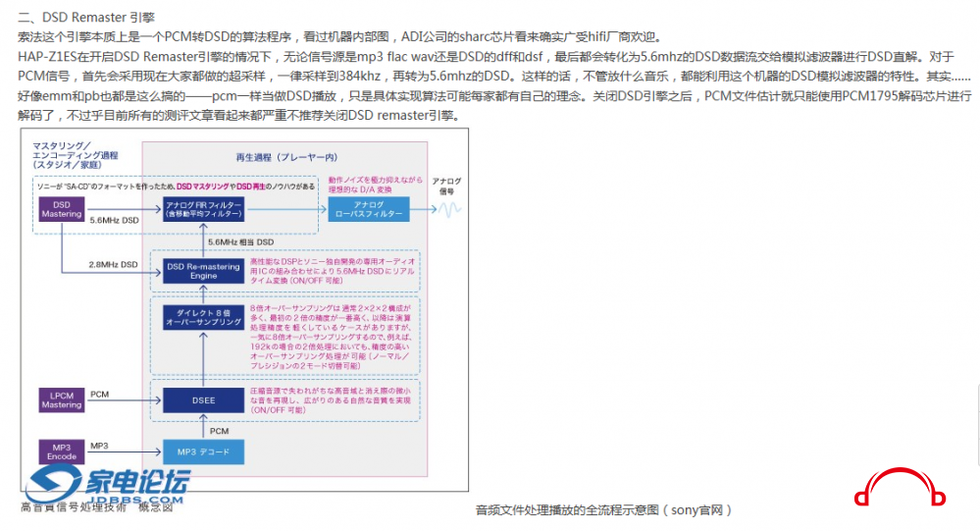The image size is (980, 531).
Task: Click the vertical scrollbar on the right edge of the page
Action: pos(977,425)
